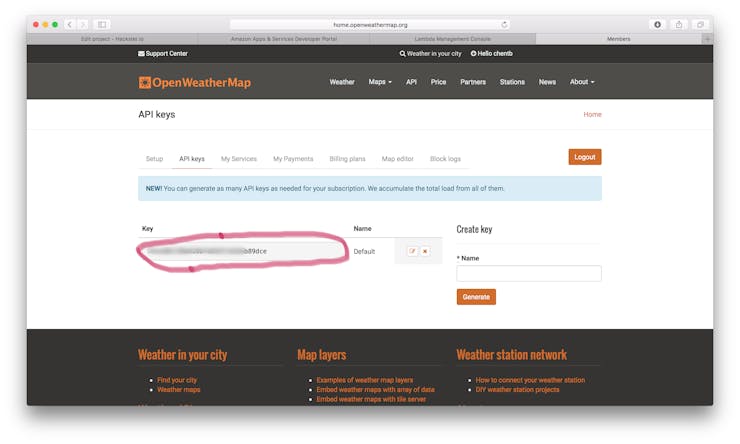This screenshot has height=444, width=740.
Task: Click the Logout button
Action: (585, 157)
